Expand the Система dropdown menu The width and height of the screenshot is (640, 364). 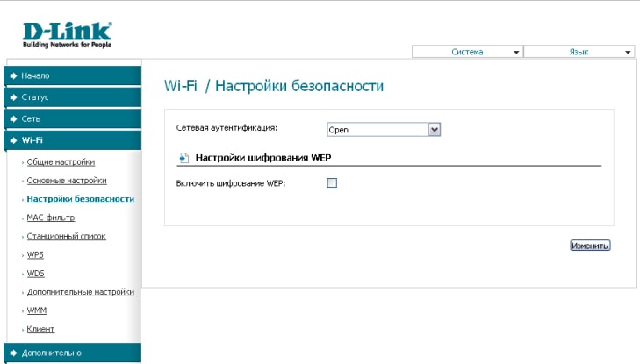tap(468, 52)
